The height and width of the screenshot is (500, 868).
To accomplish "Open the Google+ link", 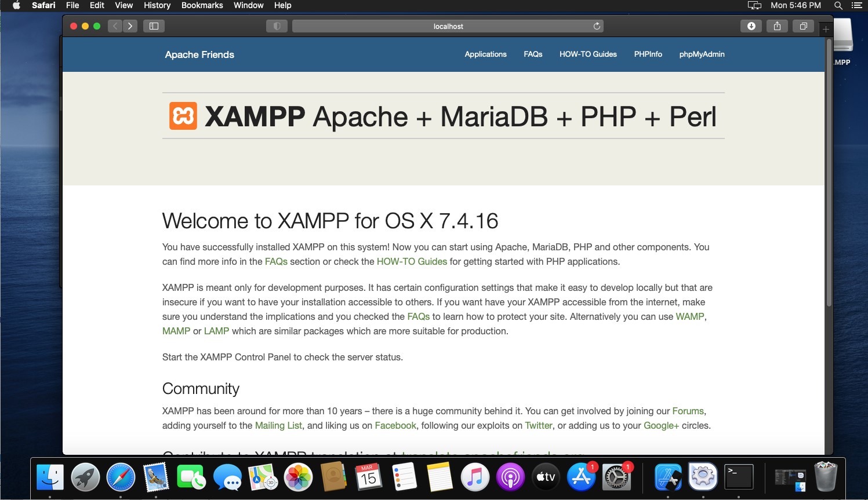I will (661, 425).
